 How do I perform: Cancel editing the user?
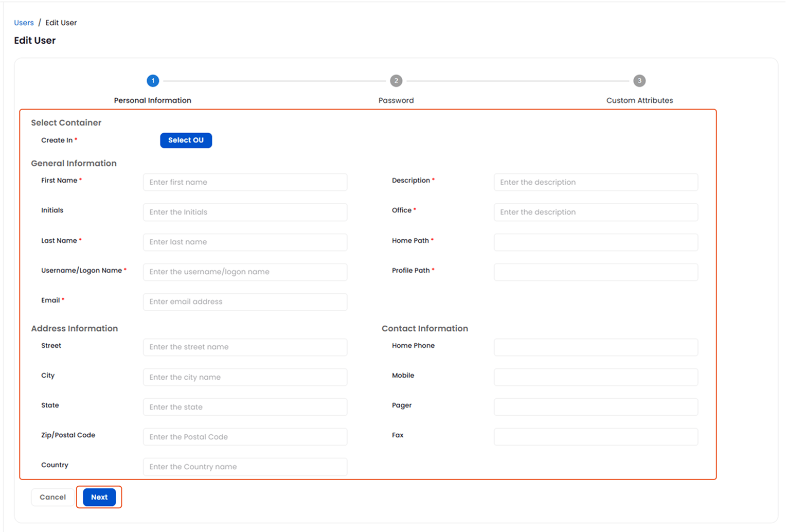click(x=52, y=497)
